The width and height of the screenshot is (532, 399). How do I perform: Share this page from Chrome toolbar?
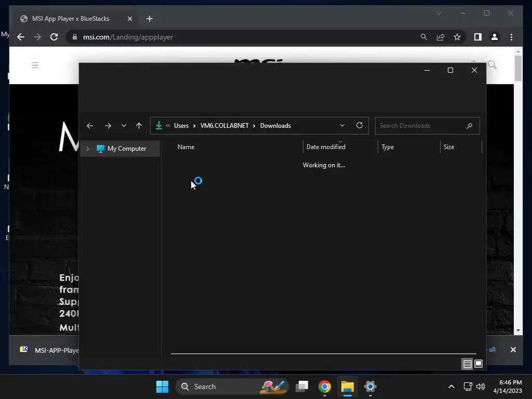tap(441, 37)
